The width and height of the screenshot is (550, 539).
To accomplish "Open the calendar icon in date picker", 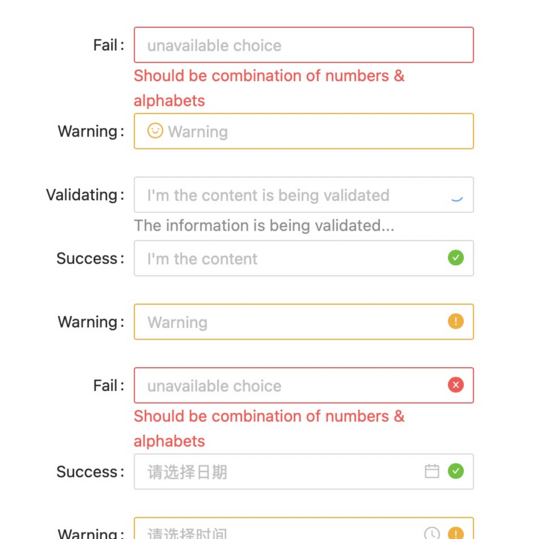I will tap(432, 471).
